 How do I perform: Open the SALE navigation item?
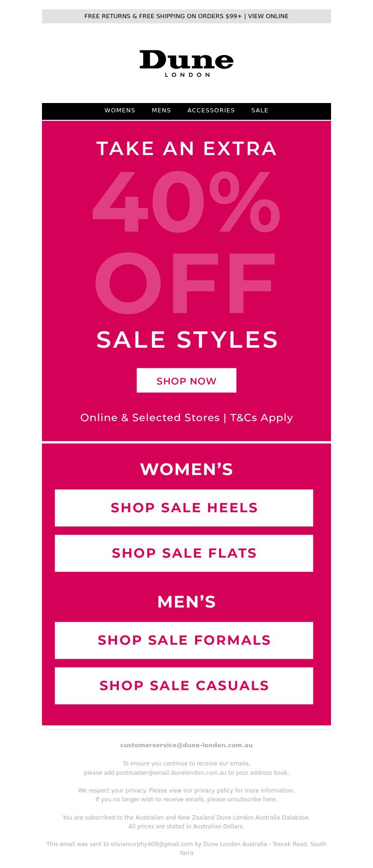[x=260, y=110]
